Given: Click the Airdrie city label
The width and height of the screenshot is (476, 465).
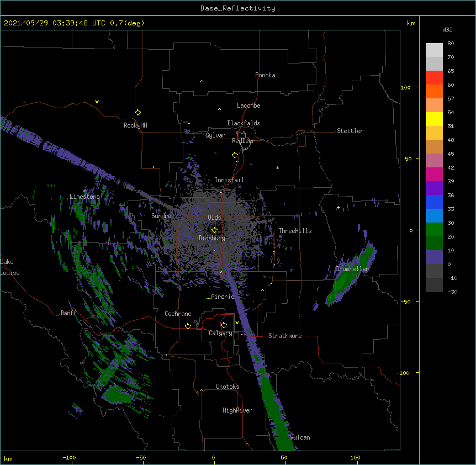Looking at the screenshot, I should pyautogui.click(x=223, y=297).
